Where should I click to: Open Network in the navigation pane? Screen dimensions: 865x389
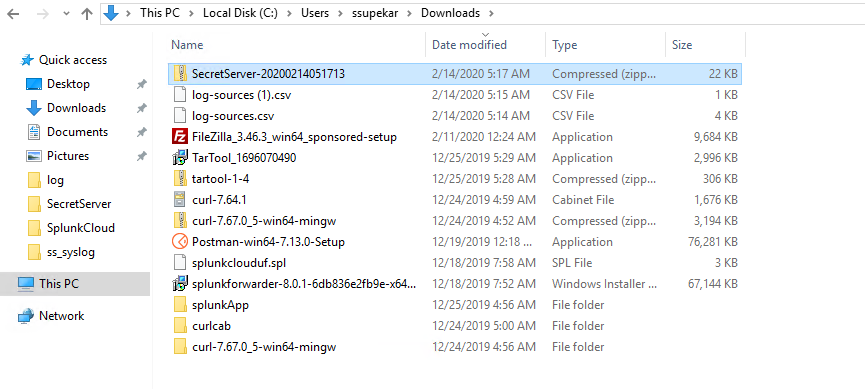click(61, 316)
